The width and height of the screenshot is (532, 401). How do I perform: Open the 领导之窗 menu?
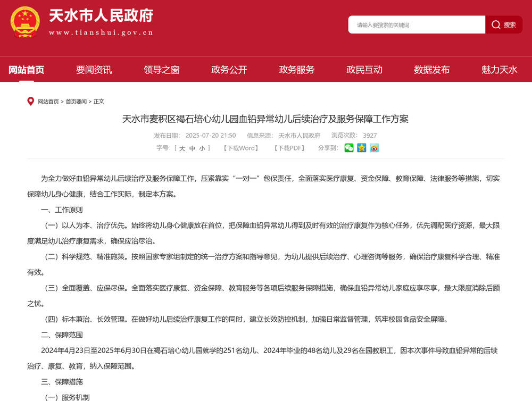click(161, 70)
